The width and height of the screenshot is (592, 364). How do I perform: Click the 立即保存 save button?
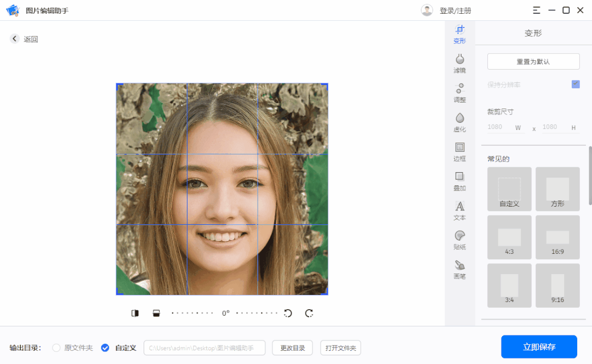tap(540, 346)
